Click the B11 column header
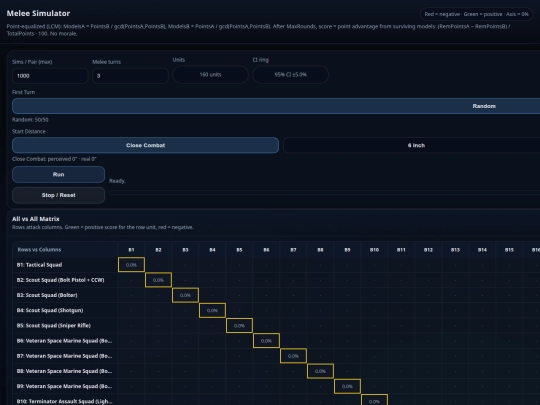 [x=401, y=250]
